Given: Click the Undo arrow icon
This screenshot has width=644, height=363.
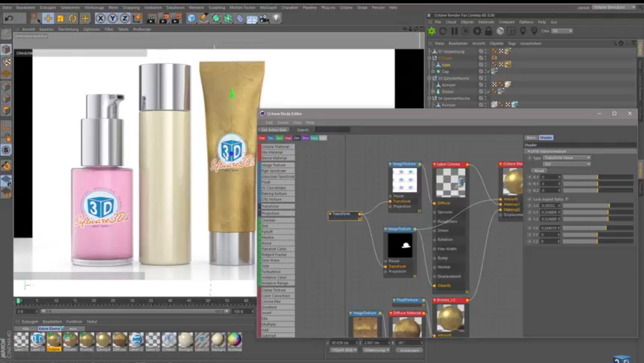Looking at the screenshot, I should coord(9,18).
